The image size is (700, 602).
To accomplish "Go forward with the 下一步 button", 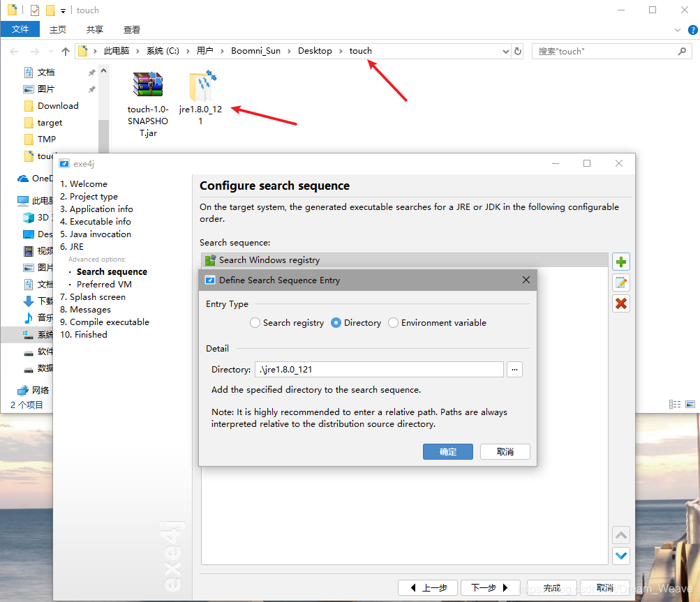I will point(490,588).
